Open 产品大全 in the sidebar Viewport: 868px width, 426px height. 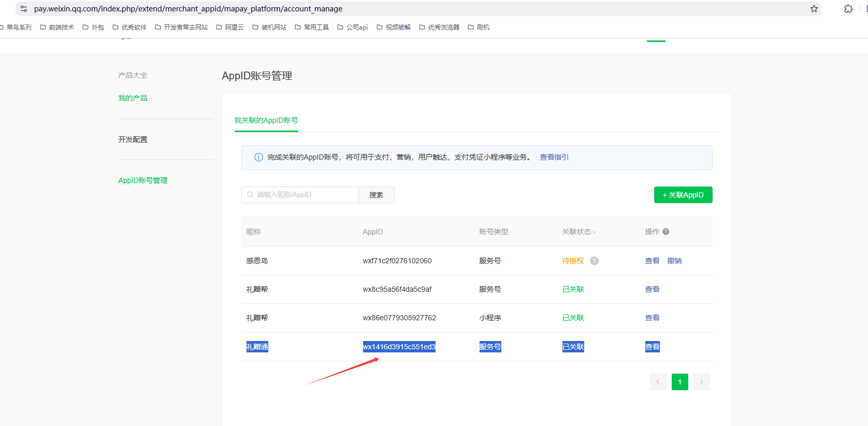(x=133, y=75)
